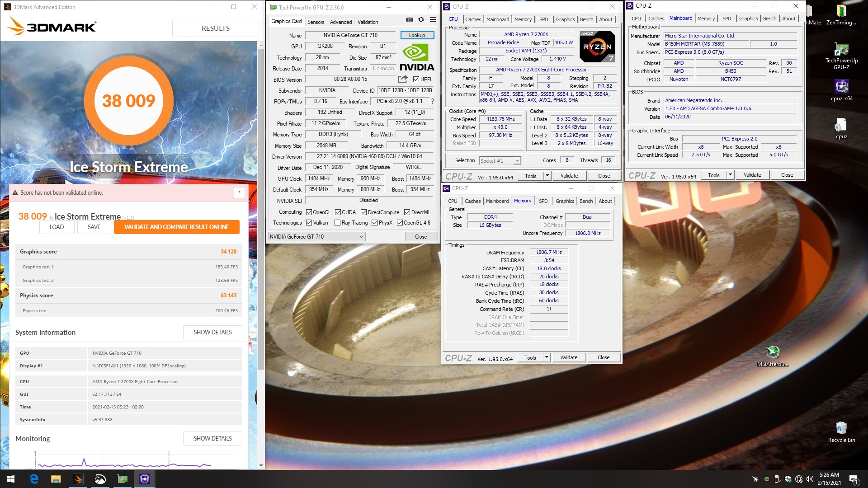The image size is (868, 488).
Task: Click the validation warning help question mark
Action: click(239, 193)
